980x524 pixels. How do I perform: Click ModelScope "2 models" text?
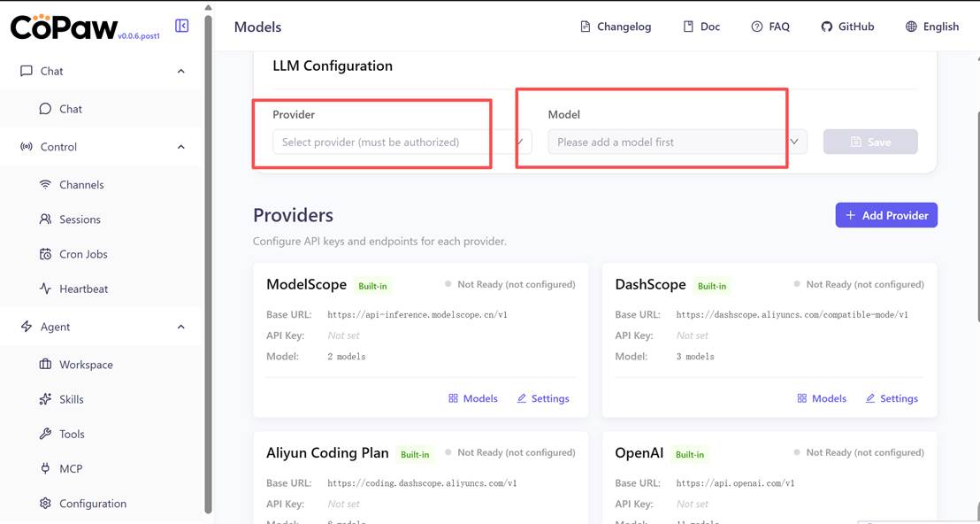click(x=346, y=357)
